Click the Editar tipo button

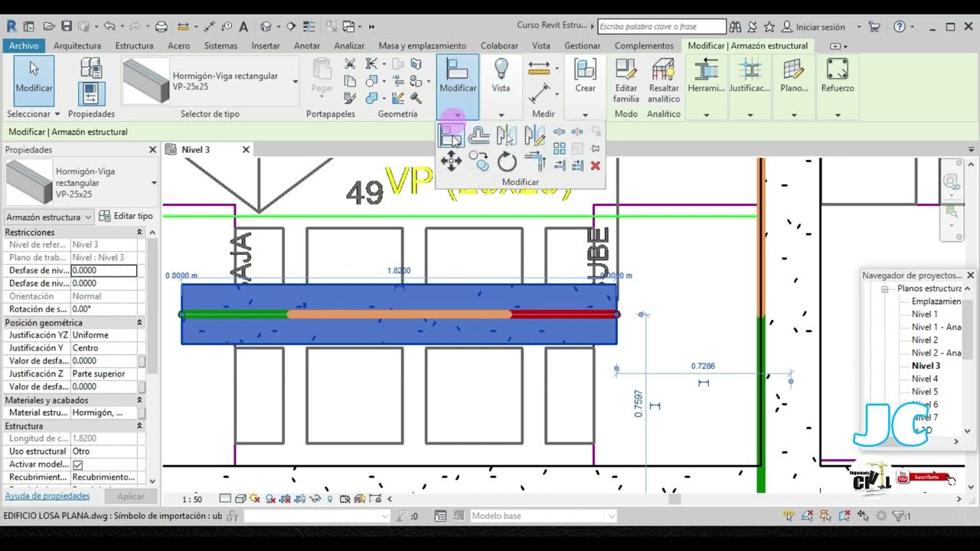click(x=126, y=217)
